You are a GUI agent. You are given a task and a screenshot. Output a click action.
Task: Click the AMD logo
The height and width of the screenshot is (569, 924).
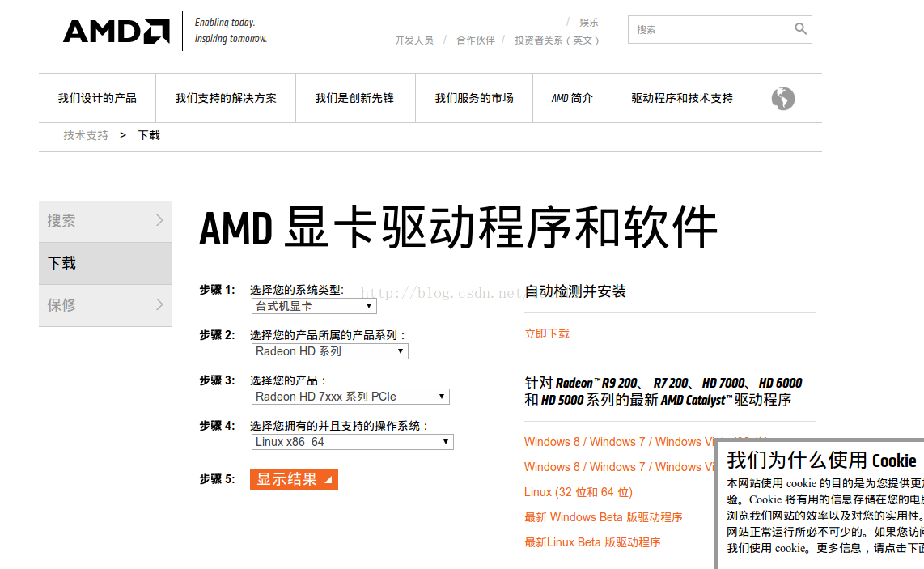pyautogui.click(x=116, y=32)
